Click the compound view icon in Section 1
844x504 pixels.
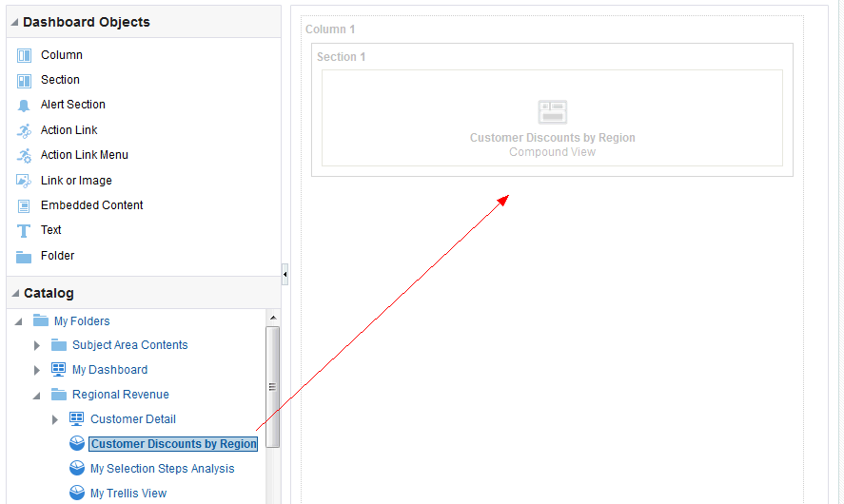(552, 112)
